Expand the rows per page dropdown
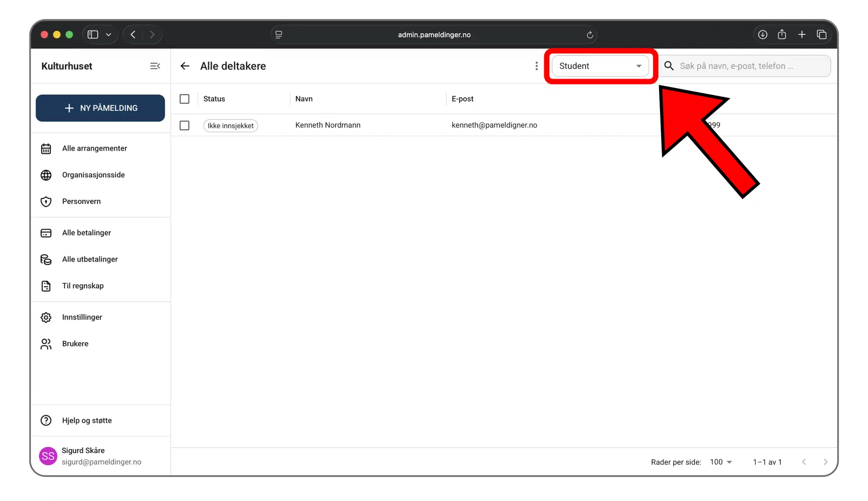Screen dimensions: 868x501 coord(721,462)
